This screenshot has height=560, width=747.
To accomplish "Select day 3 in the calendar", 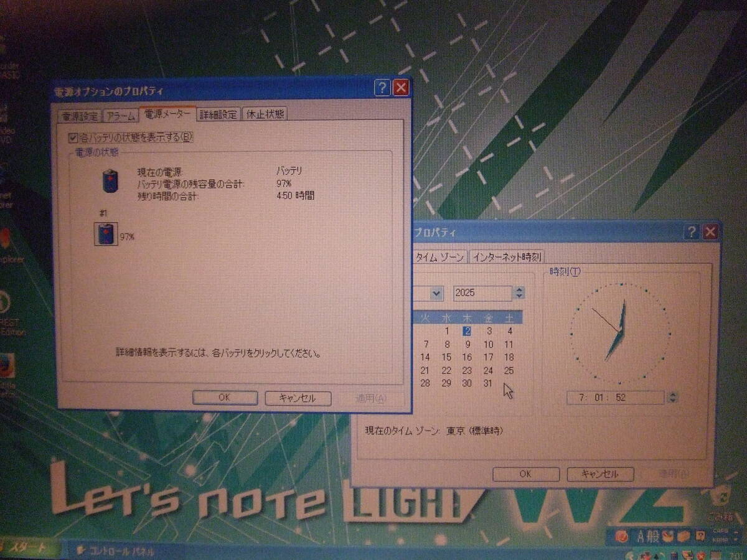I will 489,332.
